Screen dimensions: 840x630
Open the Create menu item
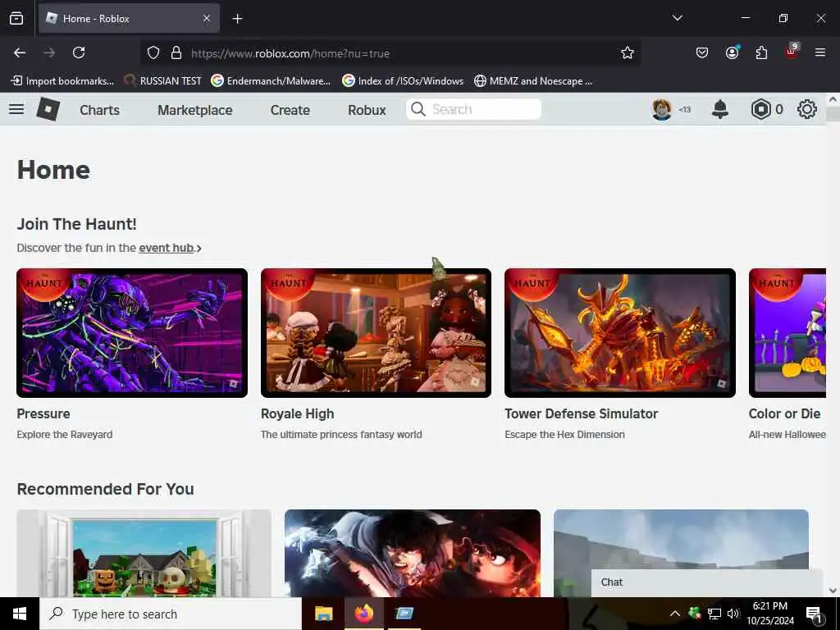tap(290, 110)
